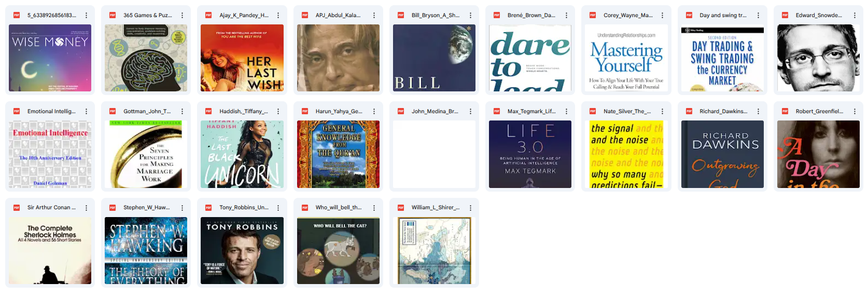Click the Harun_Yahya_Ge... file name
This screenshot has height=296, width=868.
[x=339, y=112]
